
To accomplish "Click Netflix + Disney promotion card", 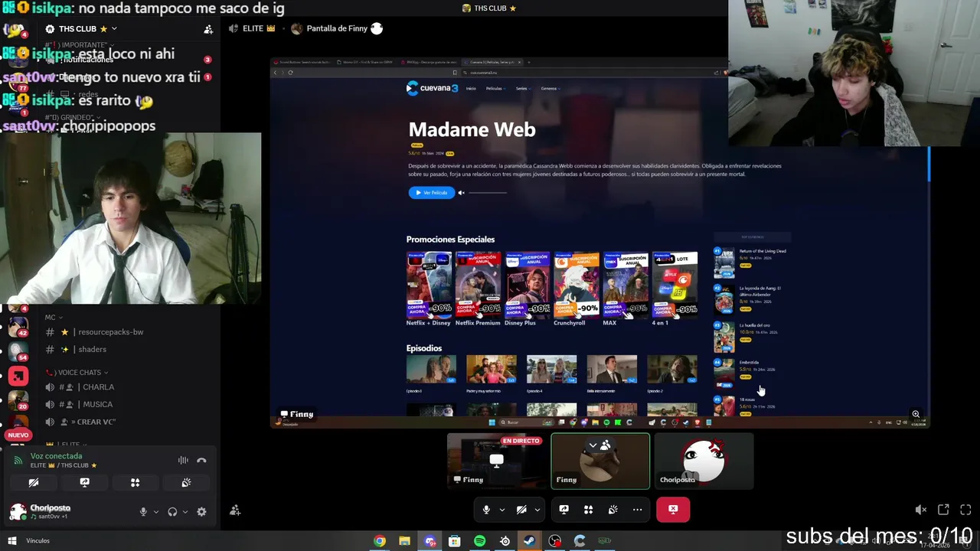I will (x=429, y=289).
